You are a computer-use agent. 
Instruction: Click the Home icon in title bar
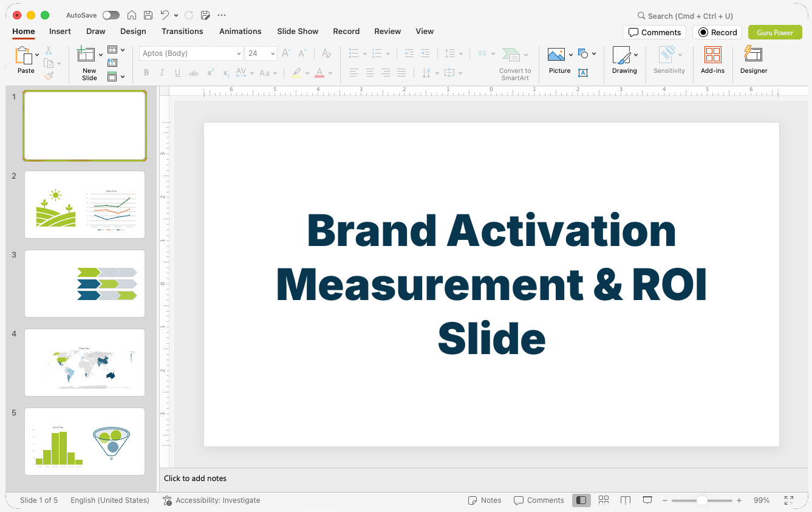point(132,15)
